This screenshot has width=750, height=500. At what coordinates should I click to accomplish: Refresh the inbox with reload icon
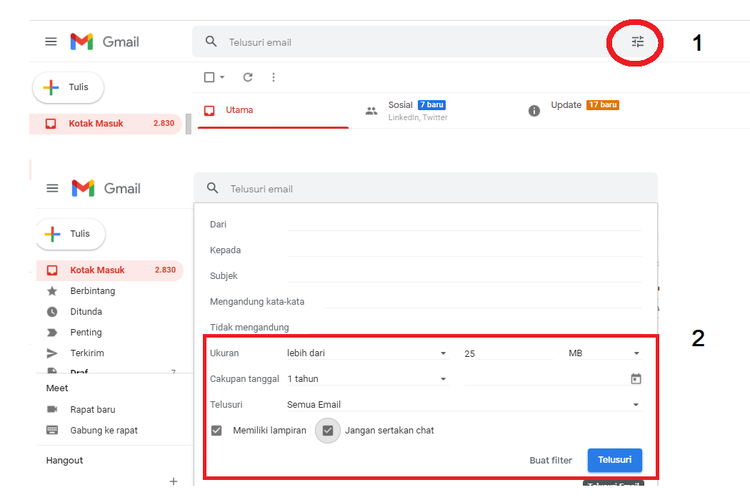click(x=247, y=77)
